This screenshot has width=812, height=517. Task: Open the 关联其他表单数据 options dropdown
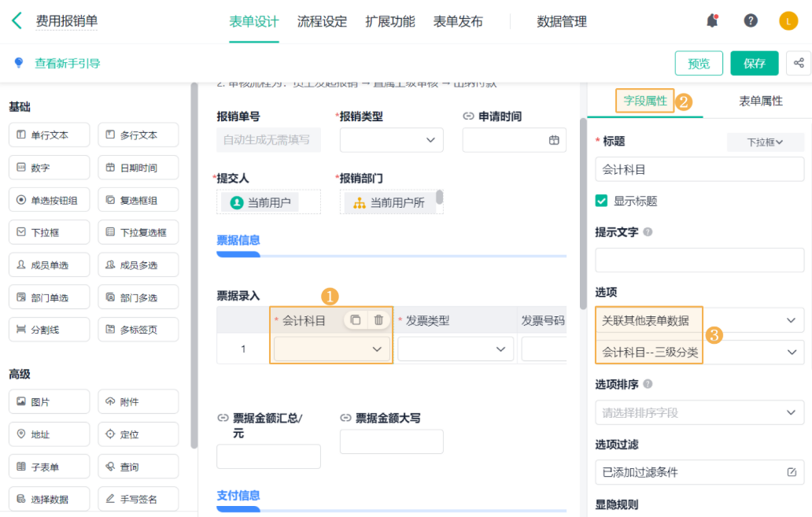tap(699, 320)
